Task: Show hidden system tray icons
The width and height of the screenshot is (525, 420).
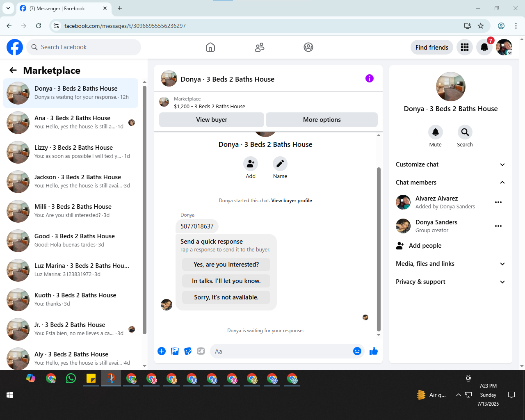Action: point(458,395)
